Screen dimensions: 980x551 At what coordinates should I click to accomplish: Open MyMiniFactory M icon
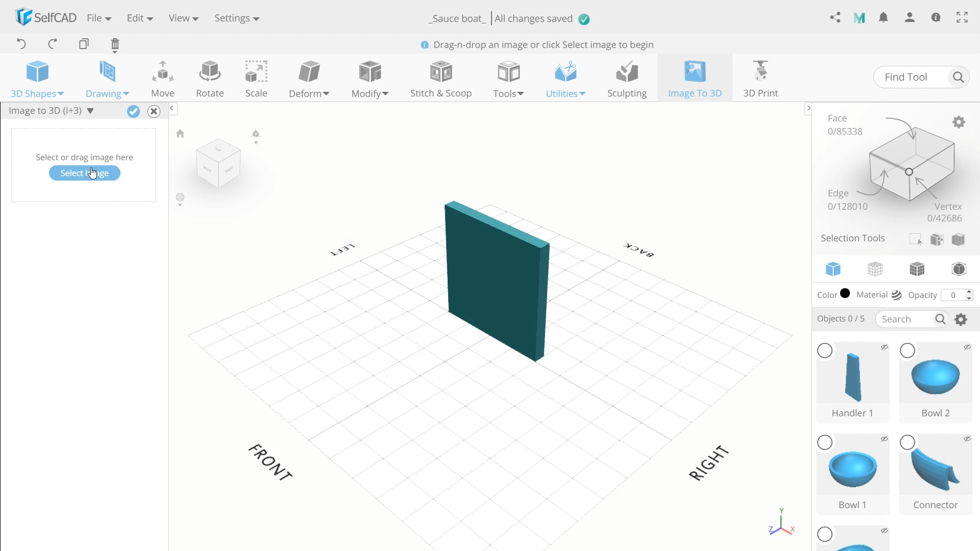click(x=860, y=18)
